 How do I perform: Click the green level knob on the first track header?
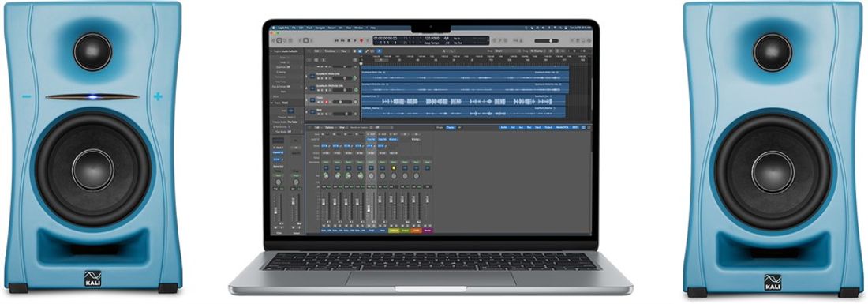[x=355, y=78]
